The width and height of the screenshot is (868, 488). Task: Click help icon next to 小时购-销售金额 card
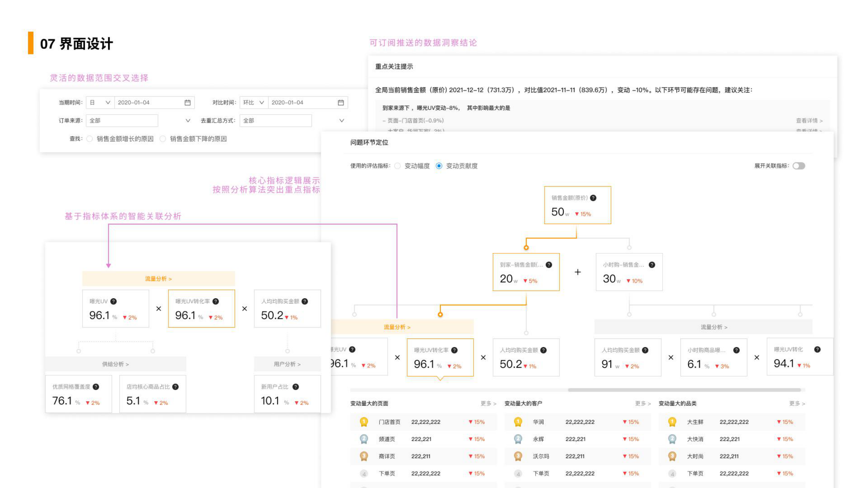point(652,265)
